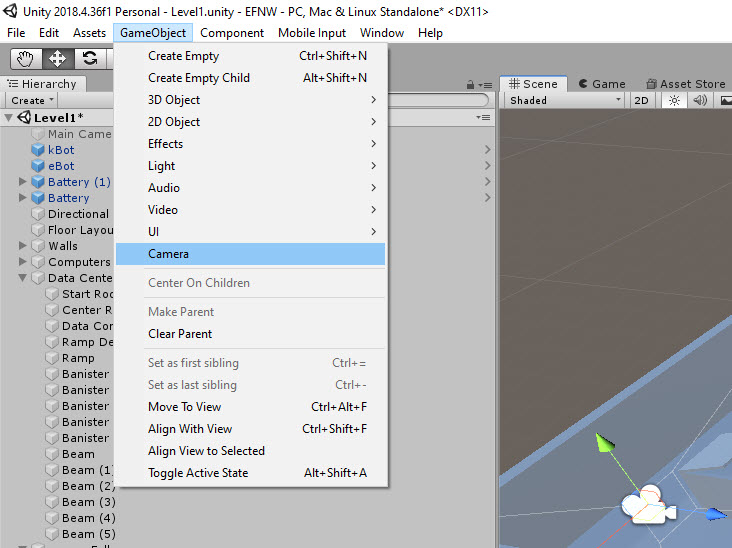
Task: Select Beam (3) in the Hierarchy
Action: 88,502
